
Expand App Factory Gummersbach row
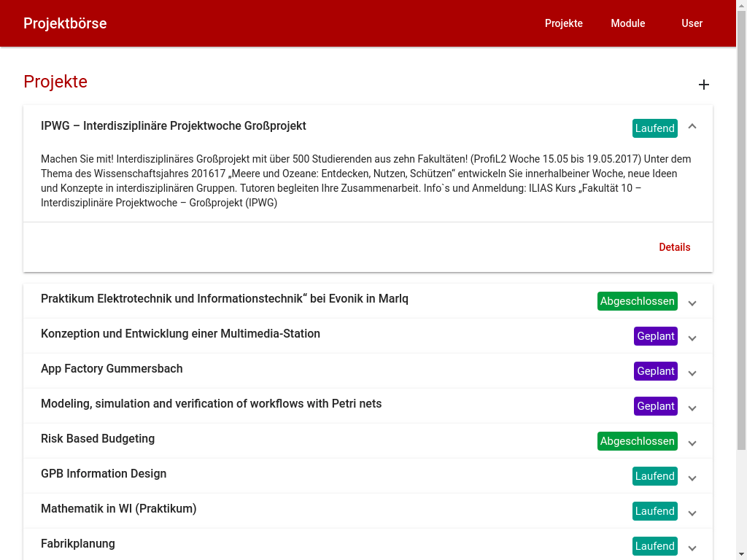(x=692, y=373)
